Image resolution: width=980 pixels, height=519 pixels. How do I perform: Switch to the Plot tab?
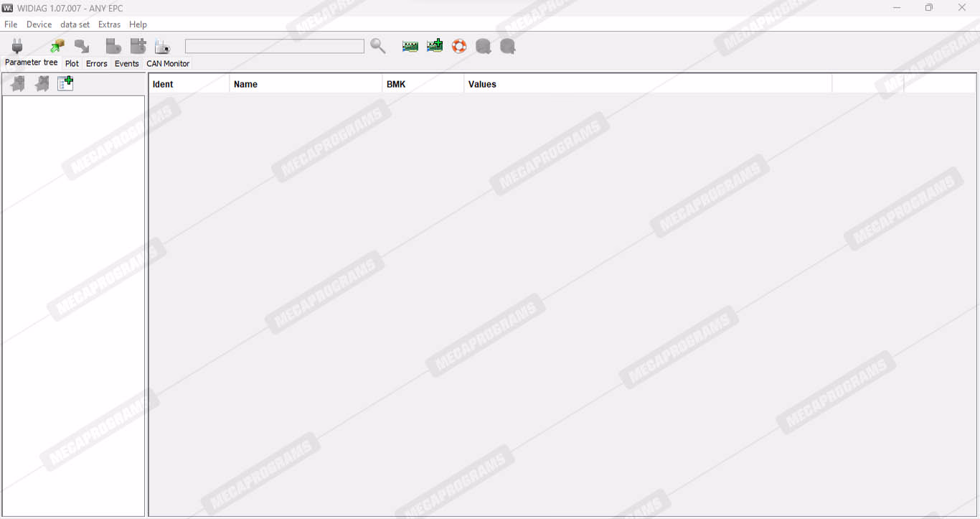pyautogui.click(x=72, y=64)
